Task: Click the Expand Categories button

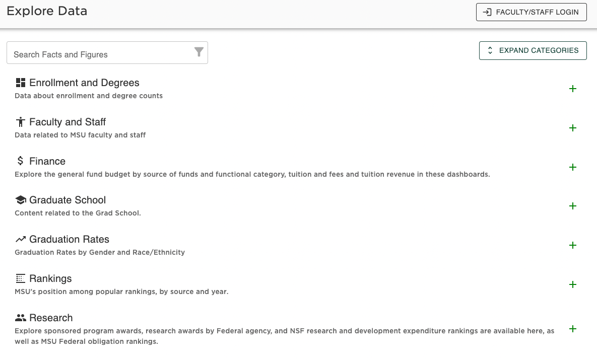Action: coord(533,50)
